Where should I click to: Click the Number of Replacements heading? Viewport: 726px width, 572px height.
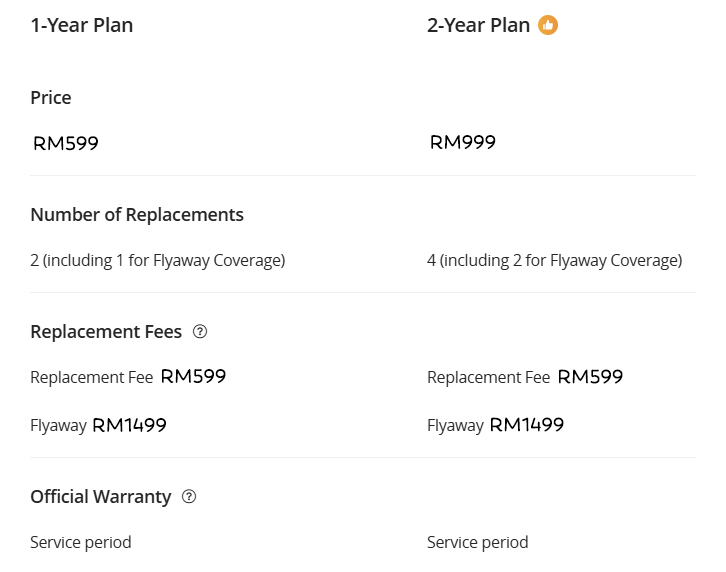coord(137,214)
